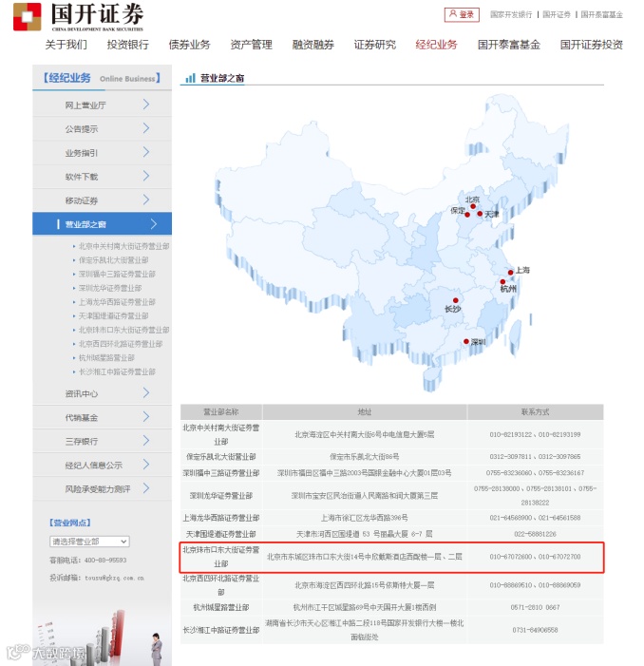Expand the 经纪人信息公示 chevron in sidebar
The image size is (644, 666).
[x=146, y=465]
